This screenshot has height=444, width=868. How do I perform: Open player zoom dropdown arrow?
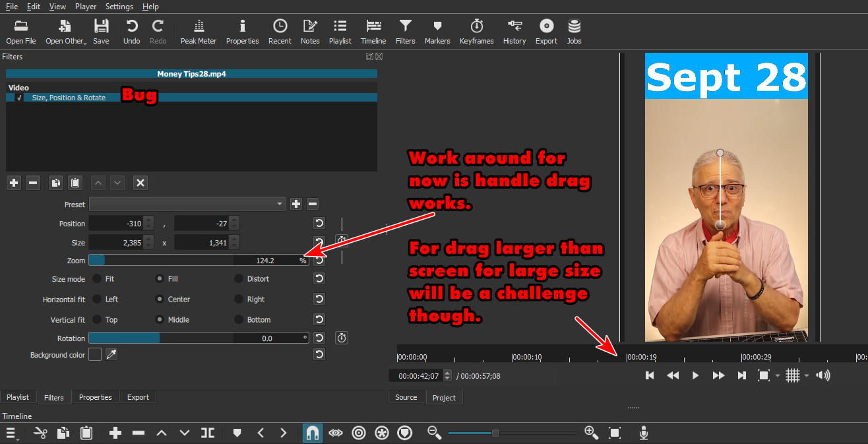coord(777,375)
